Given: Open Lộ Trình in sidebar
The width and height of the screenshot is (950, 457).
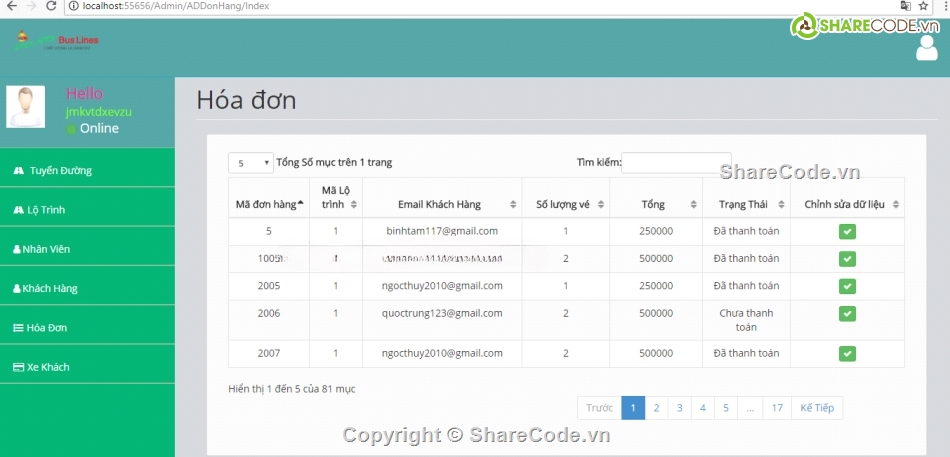Looking at the screenshot, I should click(87, 210).
